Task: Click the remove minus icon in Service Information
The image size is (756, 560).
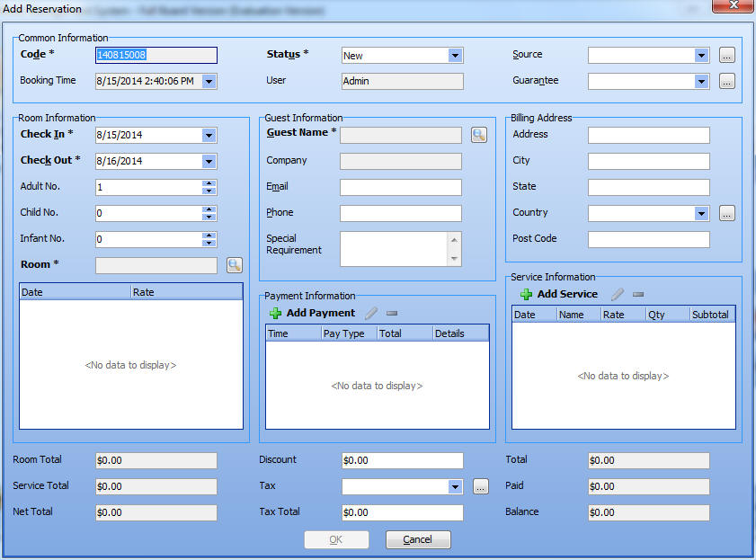Action: [638, 294]
